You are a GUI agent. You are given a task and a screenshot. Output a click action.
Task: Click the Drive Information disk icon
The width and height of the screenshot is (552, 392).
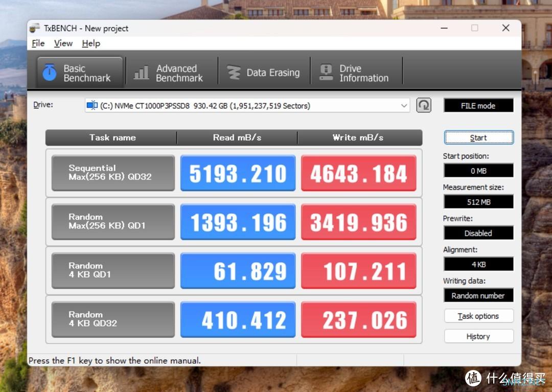[326, 73]
